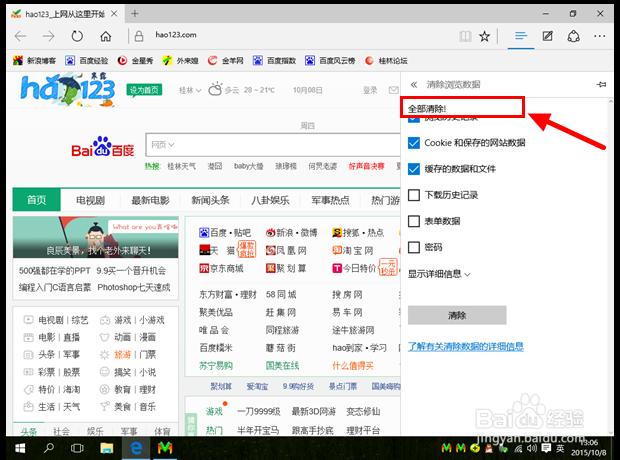Open 什么值得买 link

[x=353, y=366]
